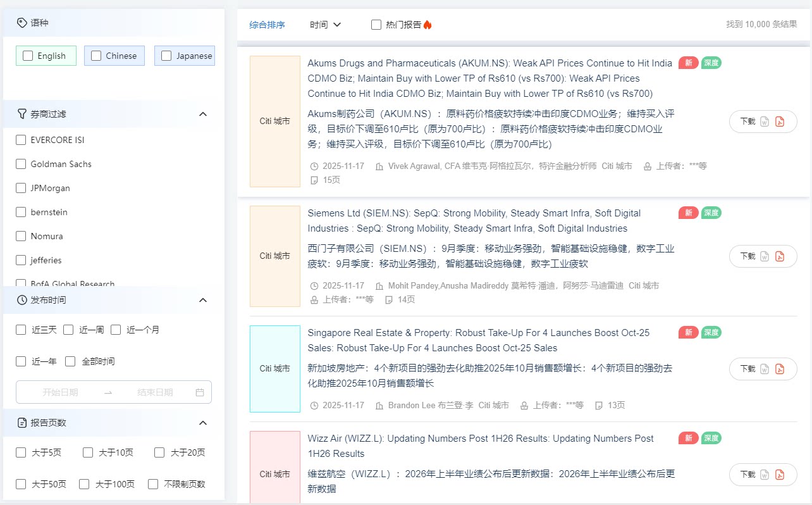Click the 新 badge on Akums Drugs report
Image resolution: width=812 pixels, height=505 pixels.
pyautogui.click(x=689, y=63)
